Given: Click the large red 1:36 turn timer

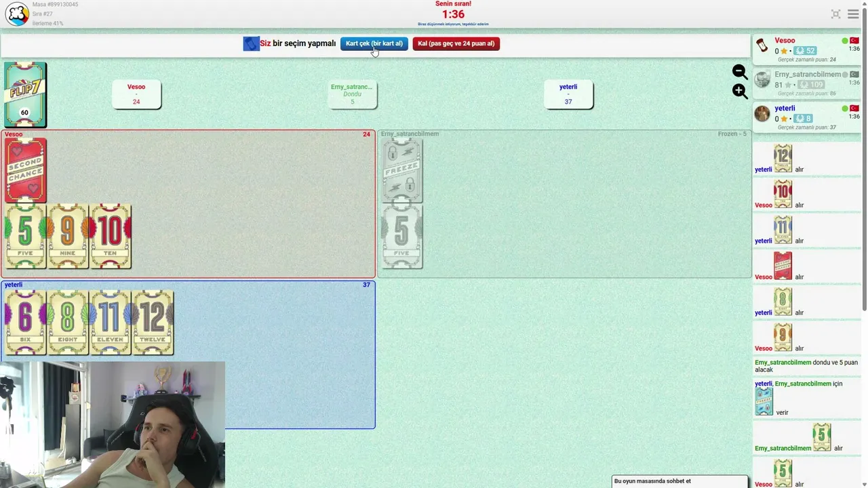Looking at the screenshot, I should [x=453, y=14].
